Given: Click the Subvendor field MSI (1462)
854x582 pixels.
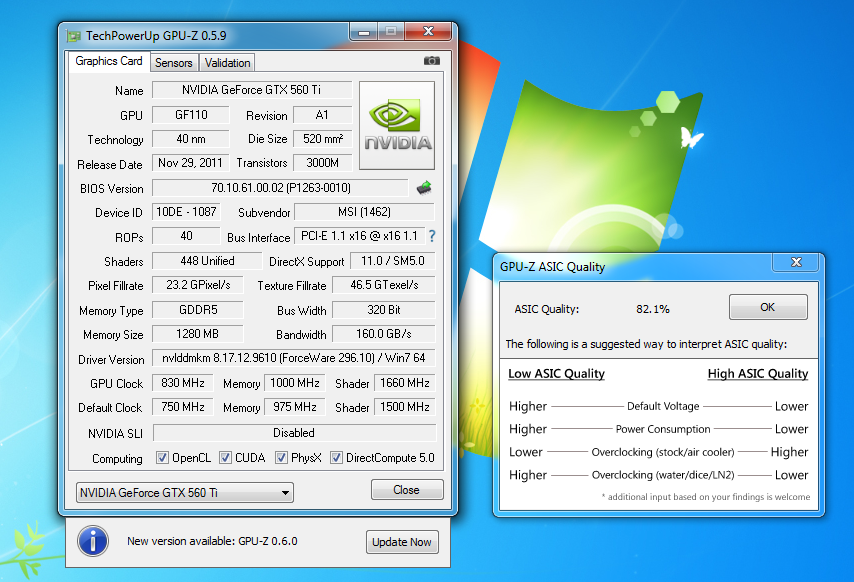Looking at the screenshot, I should (x=364, y=212).
